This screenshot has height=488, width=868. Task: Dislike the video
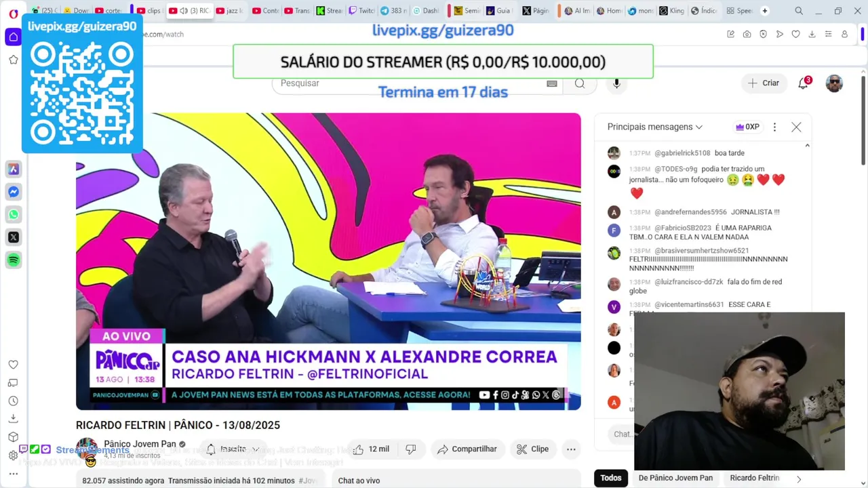(x=410, y=449)
